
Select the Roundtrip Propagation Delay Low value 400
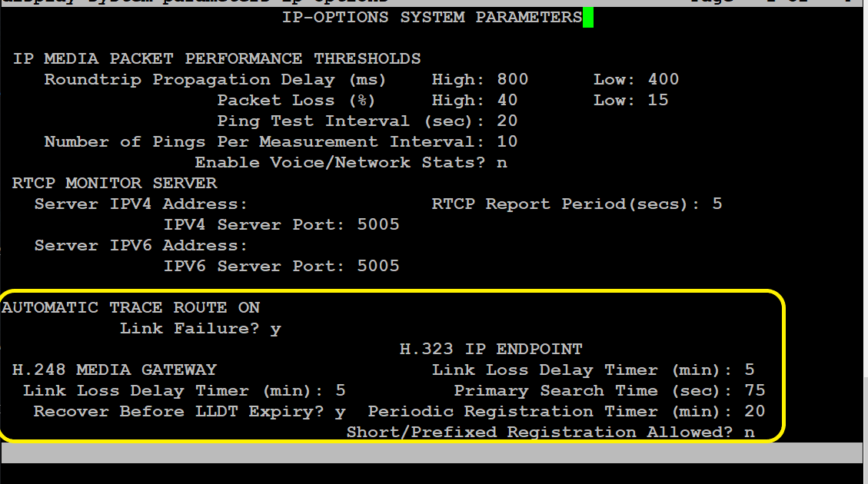coord(663,80)
